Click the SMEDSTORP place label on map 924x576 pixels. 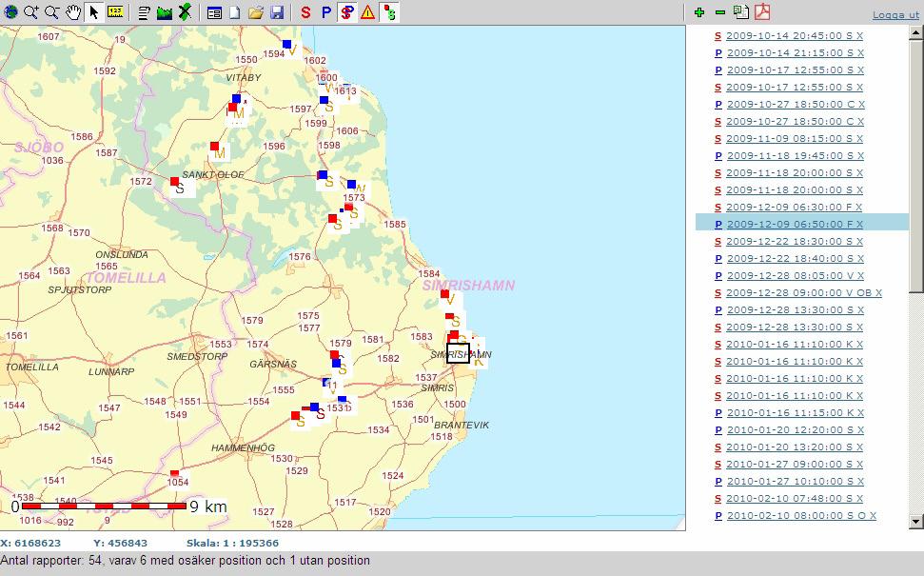tap(197, 357)
